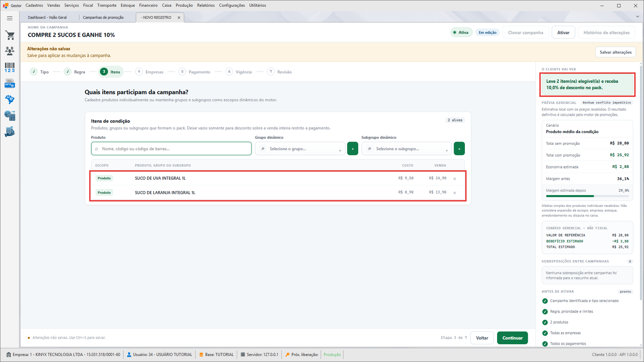644x362 pixels.
Task: Click the Empresa building icon in status bar
Action: click(9, 355)
